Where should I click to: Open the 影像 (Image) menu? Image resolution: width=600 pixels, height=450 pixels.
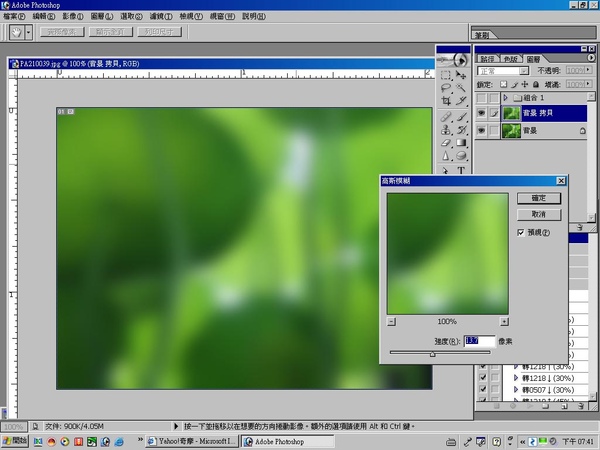click(73, 16)
